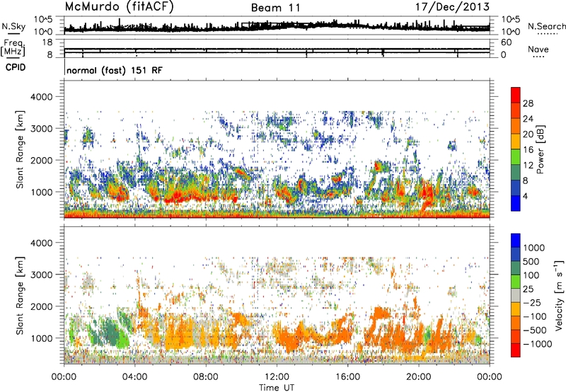Click the dotted line under N.Search
This screenshot has width=566, height=392.
(548, 34)
